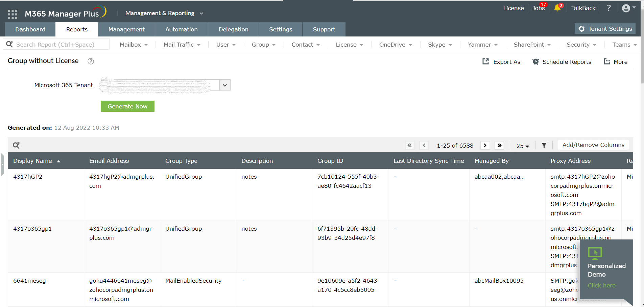Click the Generate Now button

tap(127, 106)
